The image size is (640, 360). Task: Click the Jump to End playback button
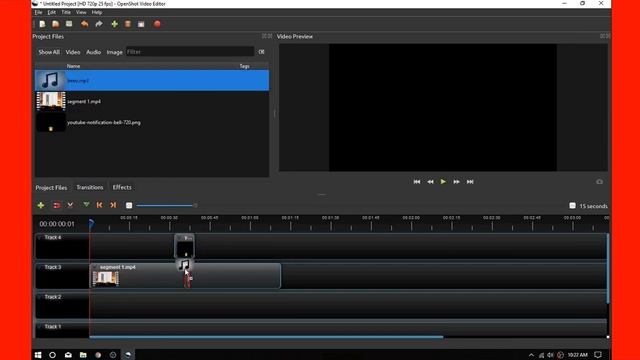[470, 182]
